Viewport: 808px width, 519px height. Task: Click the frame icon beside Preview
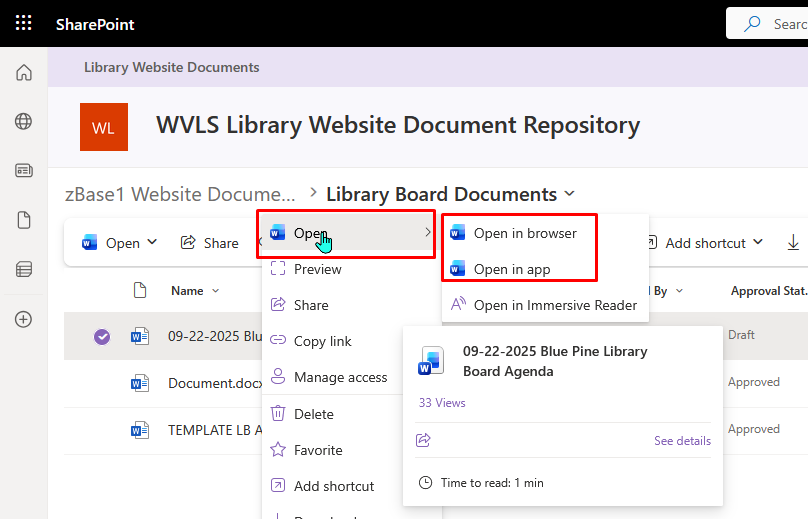[278, 269]
